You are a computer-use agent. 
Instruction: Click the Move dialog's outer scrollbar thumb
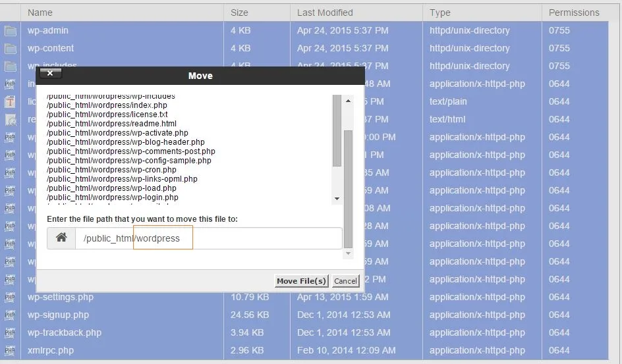tap(348, 188)
